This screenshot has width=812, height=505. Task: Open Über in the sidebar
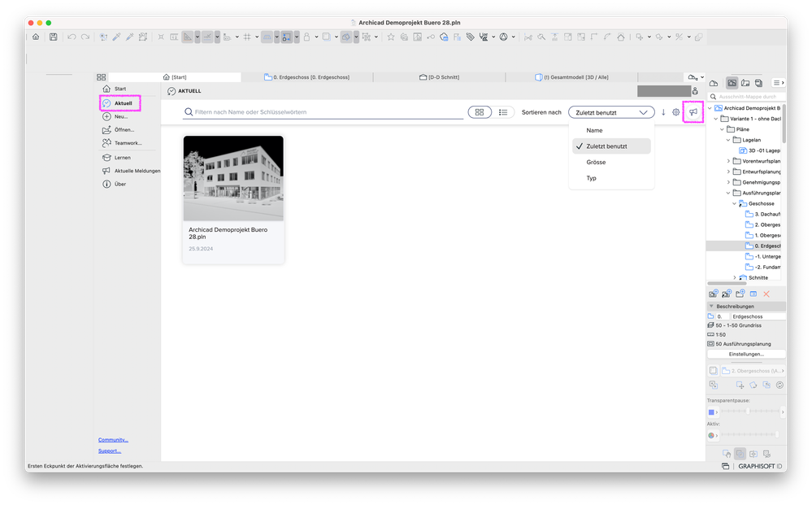114,184
